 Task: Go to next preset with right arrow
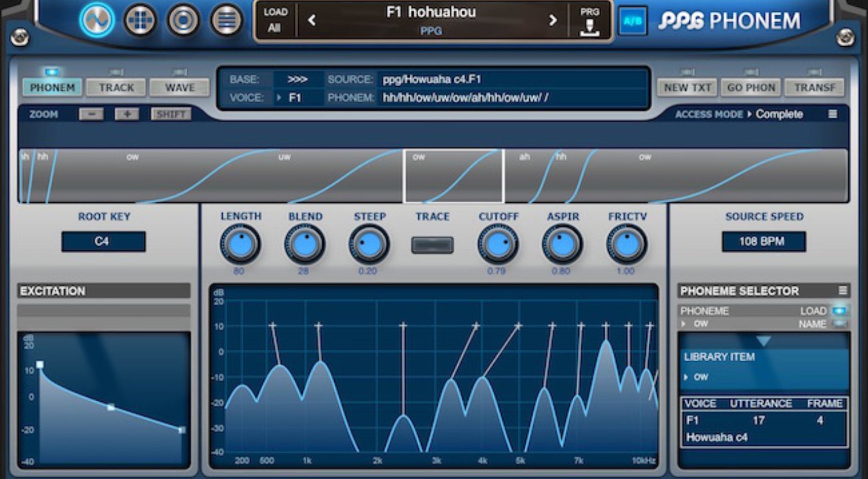552,21
